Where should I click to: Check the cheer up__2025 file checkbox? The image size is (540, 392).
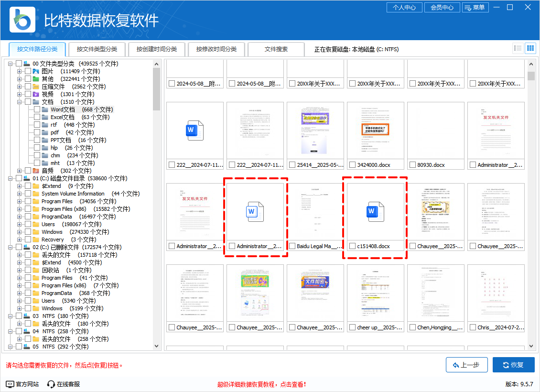tap(352, 327)
